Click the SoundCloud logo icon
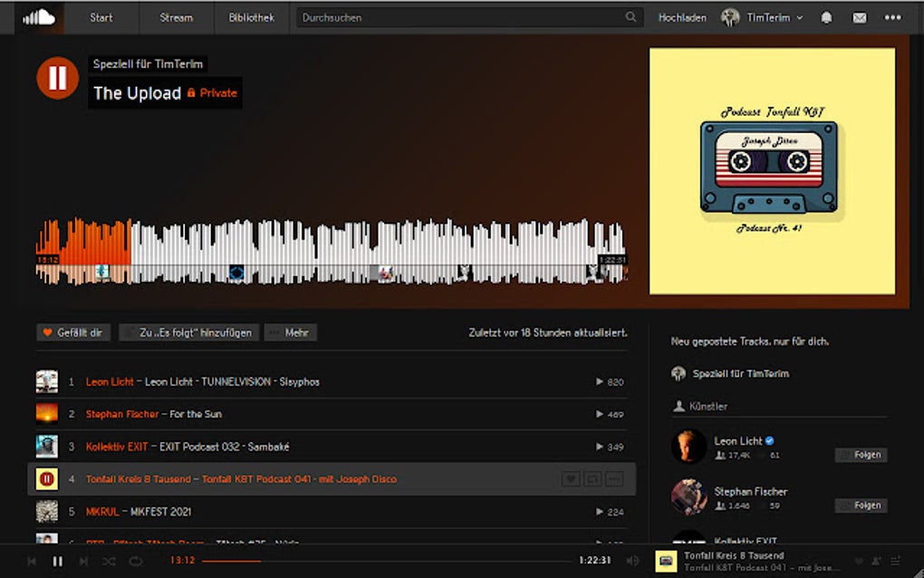 39,17
